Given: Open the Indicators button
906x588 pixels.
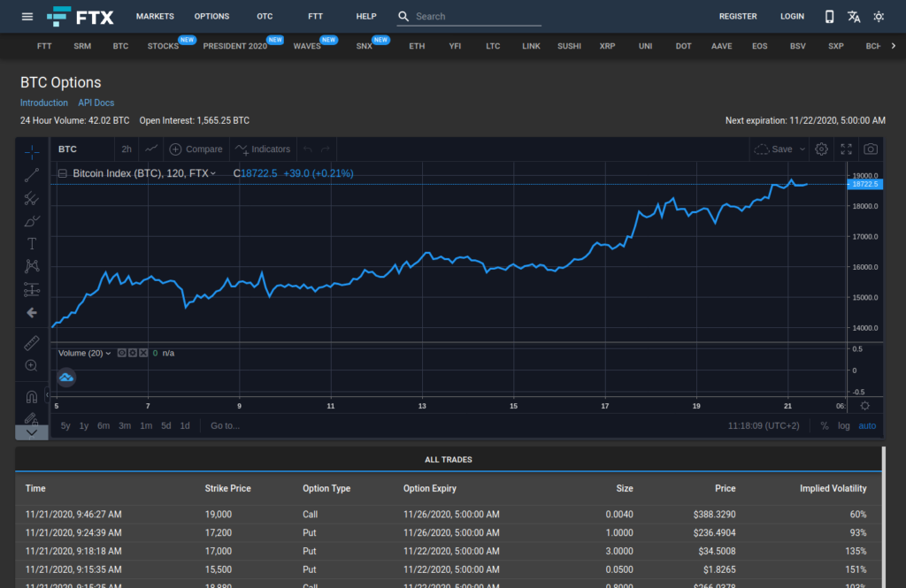Looking at the screenshot, I should point(263,149).
